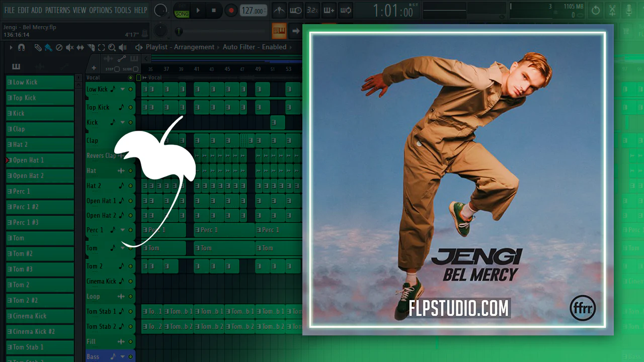Open the playlist options menu arrow
644x362 pixels.
pyautogui.click(x=11, y=47)
